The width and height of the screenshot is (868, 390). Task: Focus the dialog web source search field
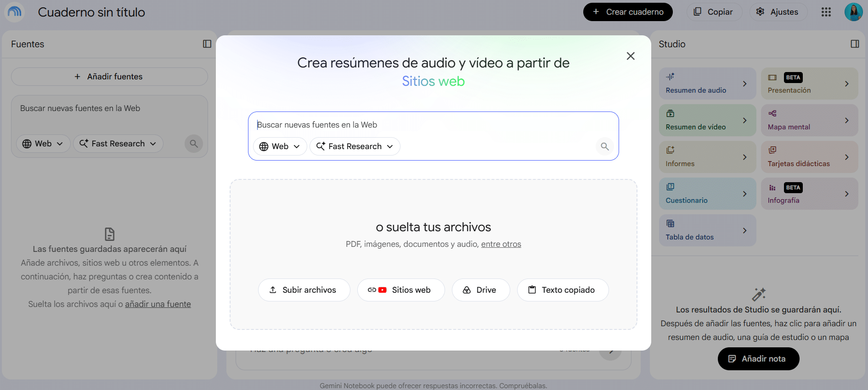433,125
